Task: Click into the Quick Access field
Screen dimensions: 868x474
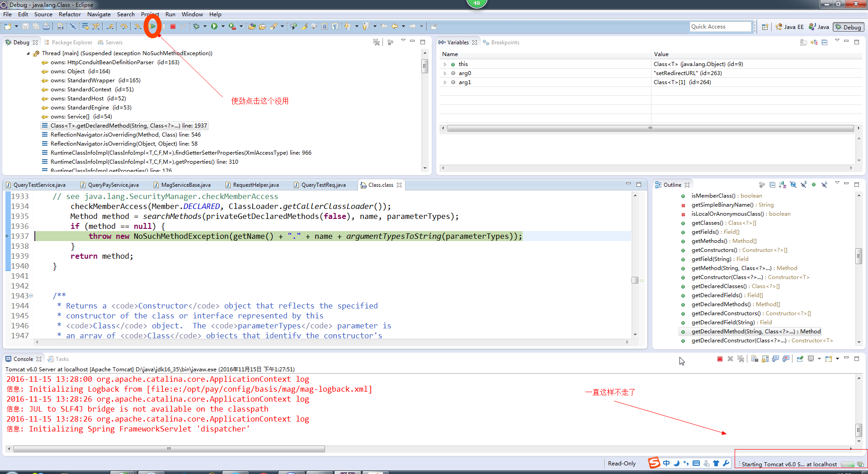Action: (721, 27)
